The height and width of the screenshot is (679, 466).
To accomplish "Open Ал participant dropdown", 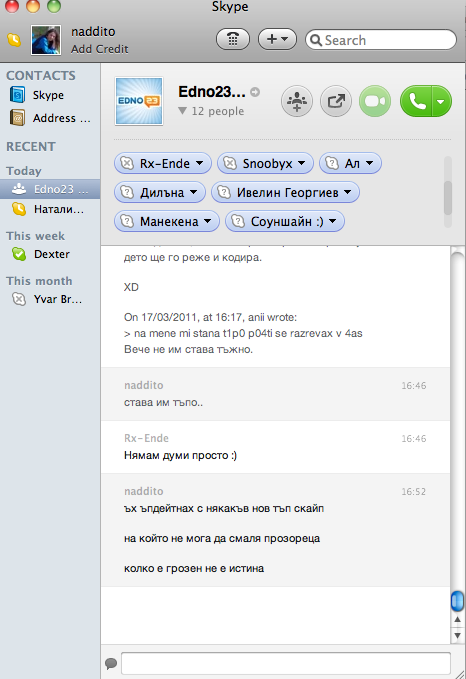I will pyautogui.click(x=369, y=163).
